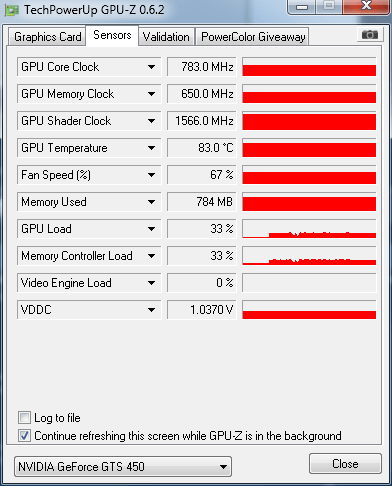Open the Memory Used dropdown arrow
Screen dimensions: 392x486
[x=151, y=202]
